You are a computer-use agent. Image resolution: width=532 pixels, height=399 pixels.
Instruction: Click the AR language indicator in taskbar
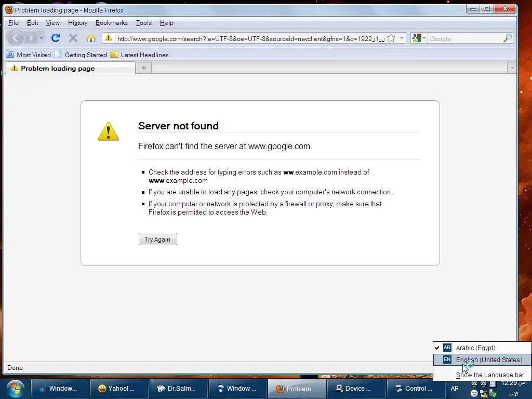[x=454, y=389]
